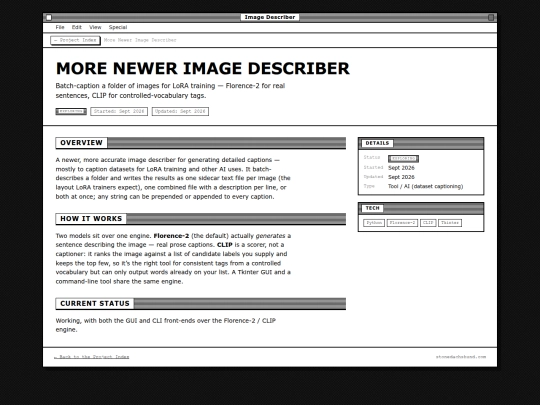Click the bold 'CLIP' in How It Works
Image resolution: width=540 pixels, height=405 pixels.
point(225,245)
